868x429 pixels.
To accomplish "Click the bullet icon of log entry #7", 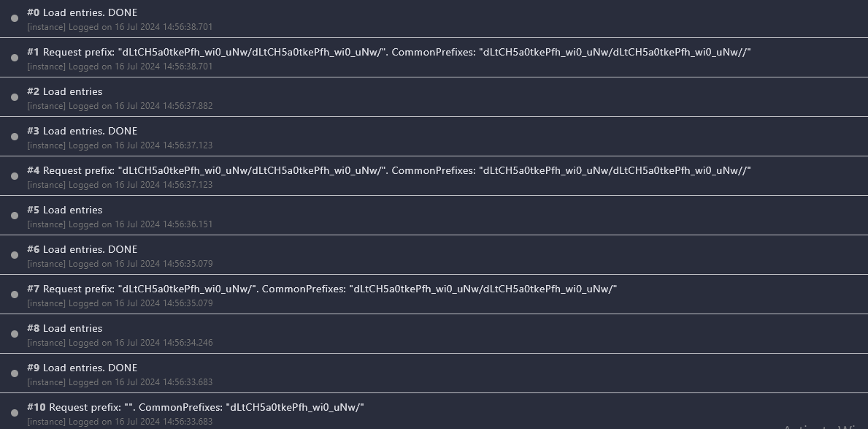I will tap(15, 295).
